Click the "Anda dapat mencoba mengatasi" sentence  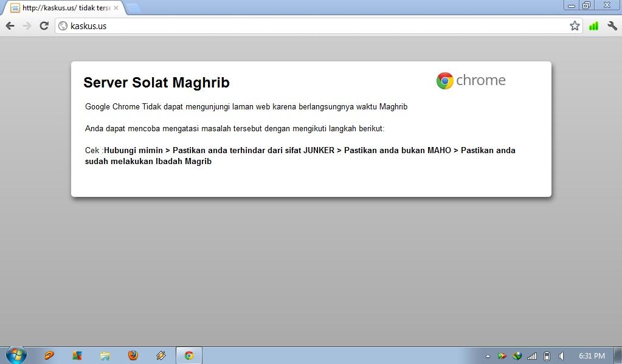235,128
